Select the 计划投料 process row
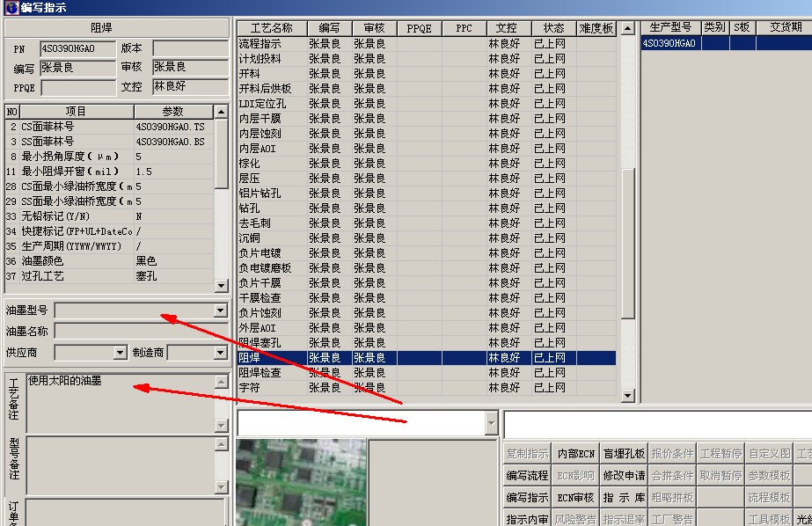This screenshot has height=526, width=812. coord(427,59)
